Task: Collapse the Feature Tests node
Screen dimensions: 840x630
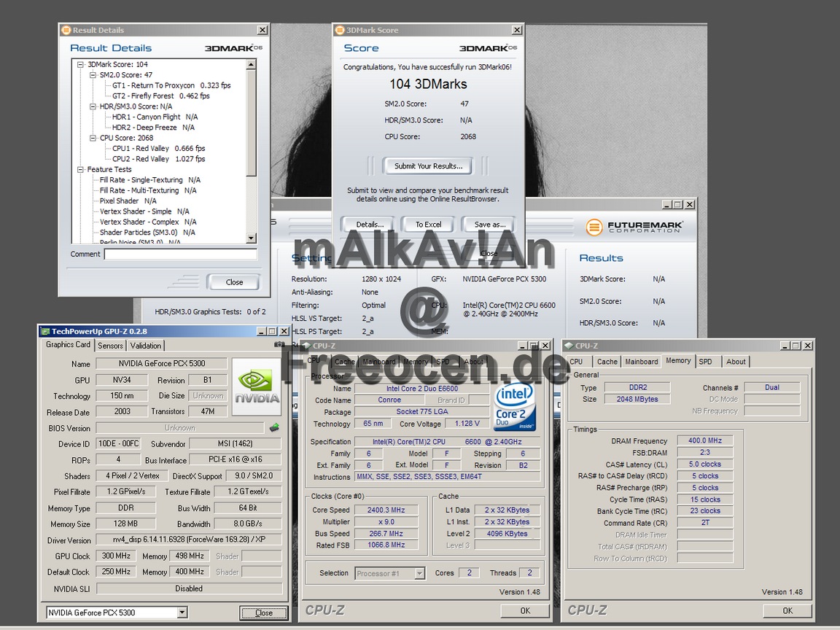Action: tap(80, 169)
